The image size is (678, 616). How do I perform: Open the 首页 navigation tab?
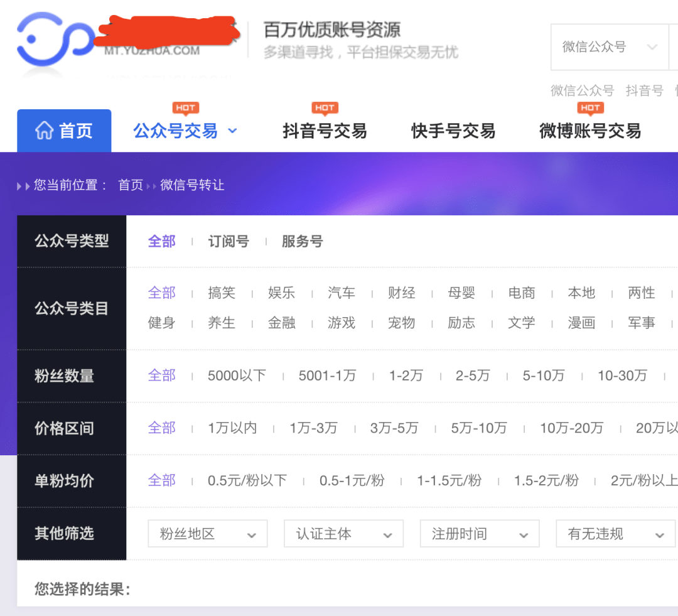64,131
